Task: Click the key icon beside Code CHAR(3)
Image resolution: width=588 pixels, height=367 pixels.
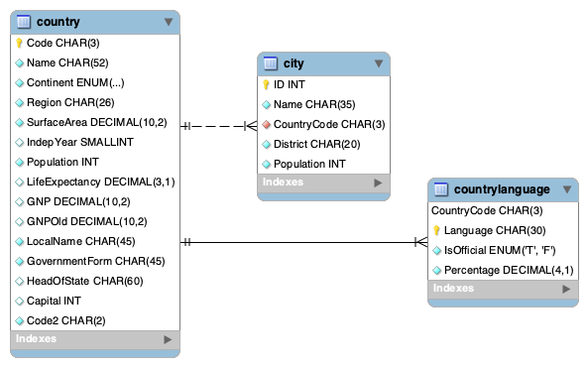Action: coord(19,44)
